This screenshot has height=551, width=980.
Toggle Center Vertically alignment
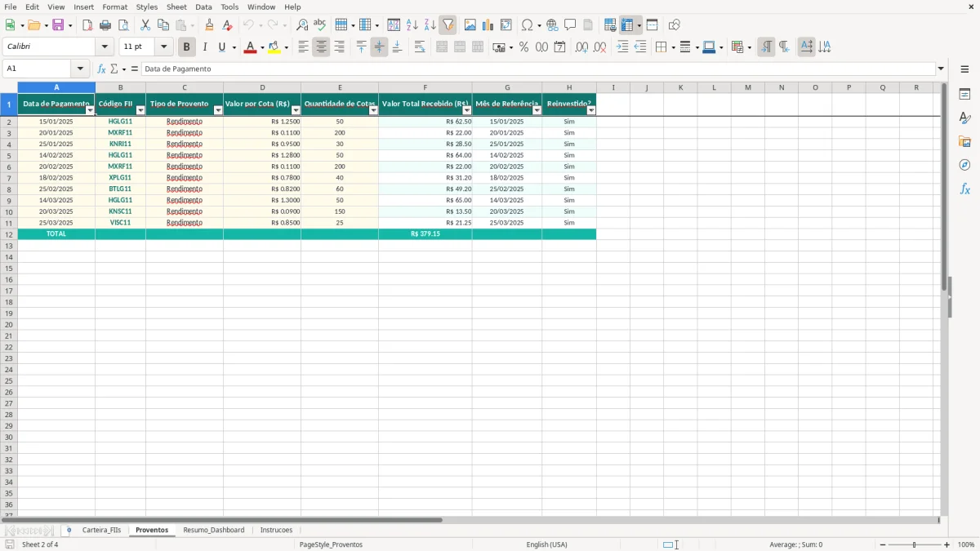[x=379, y=47]
